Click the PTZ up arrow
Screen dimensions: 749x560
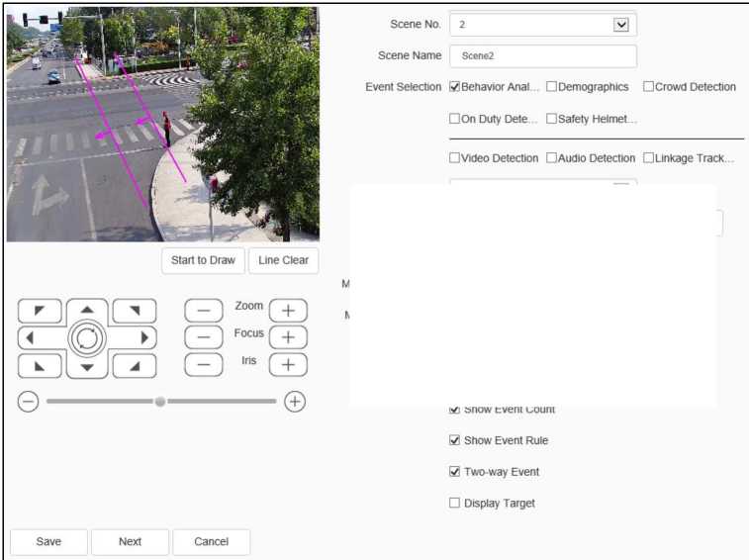coord(87,310)
